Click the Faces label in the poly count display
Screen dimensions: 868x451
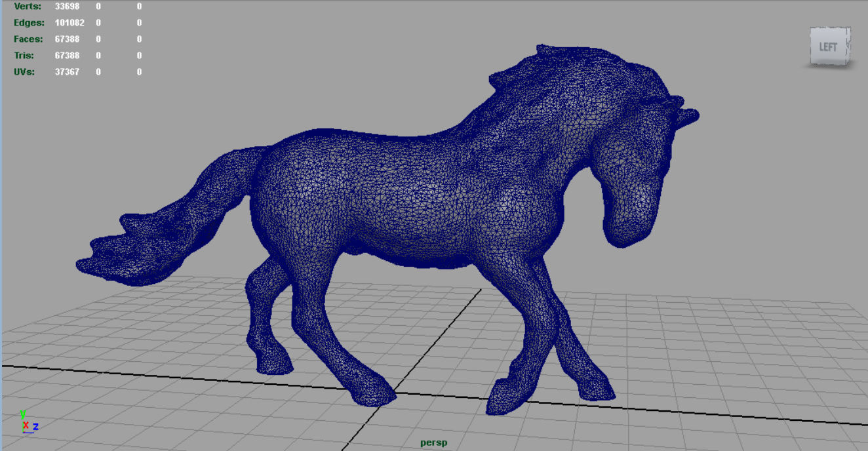tap(28, 39)
